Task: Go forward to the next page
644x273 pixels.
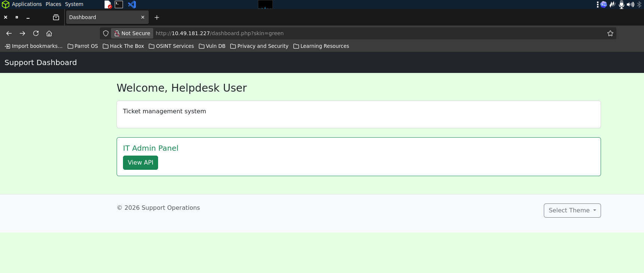Action: [x=22, y=33]
